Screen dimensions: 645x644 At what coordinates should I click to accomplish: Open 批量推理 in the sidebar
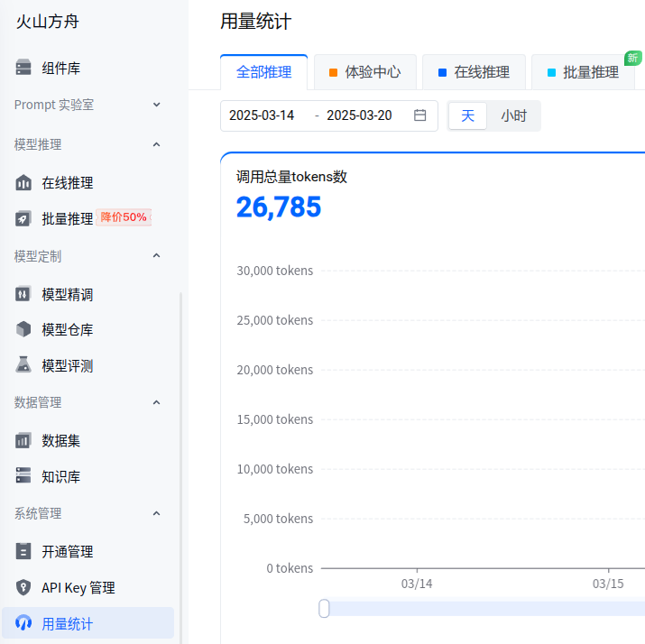click(x=68, y=219)
